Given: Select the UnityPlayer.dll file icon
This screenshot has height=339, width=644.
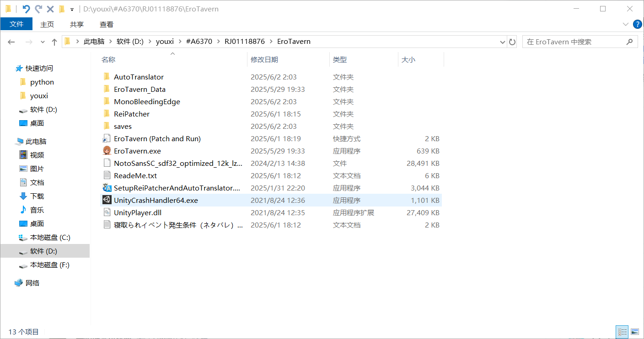Looking at the screenshot, I should [x=107, y=212].
